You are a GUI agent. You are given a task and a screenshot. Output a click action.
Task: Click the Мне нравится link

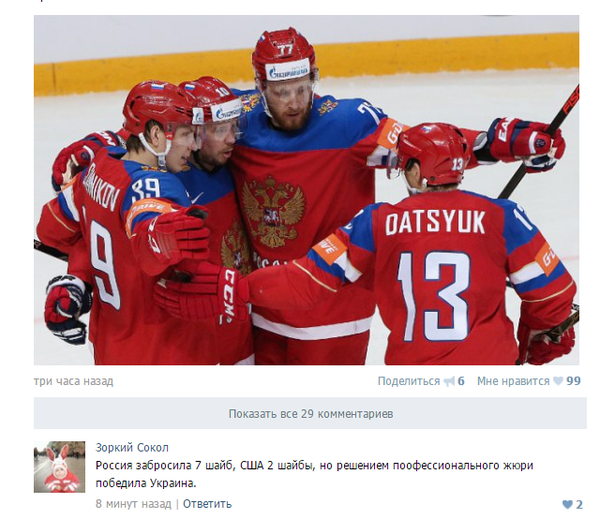[513, 381]
